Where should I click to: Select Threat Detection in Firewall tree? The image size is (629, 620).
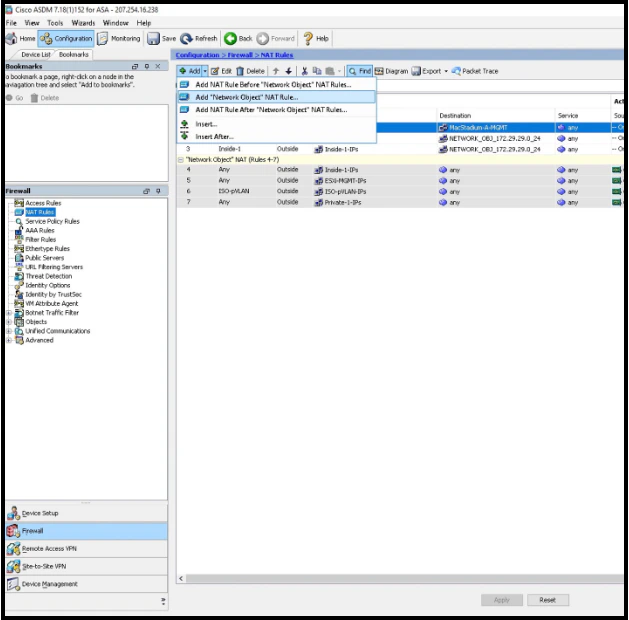pyautogui.click(x=49, y=276)
